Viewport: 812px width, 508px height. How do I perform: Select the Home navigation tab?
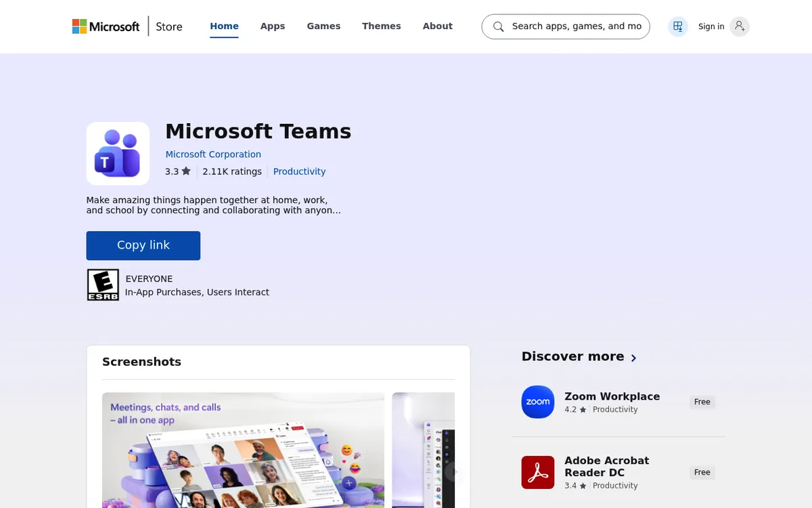pyautogui.click(x=224, y=26)
